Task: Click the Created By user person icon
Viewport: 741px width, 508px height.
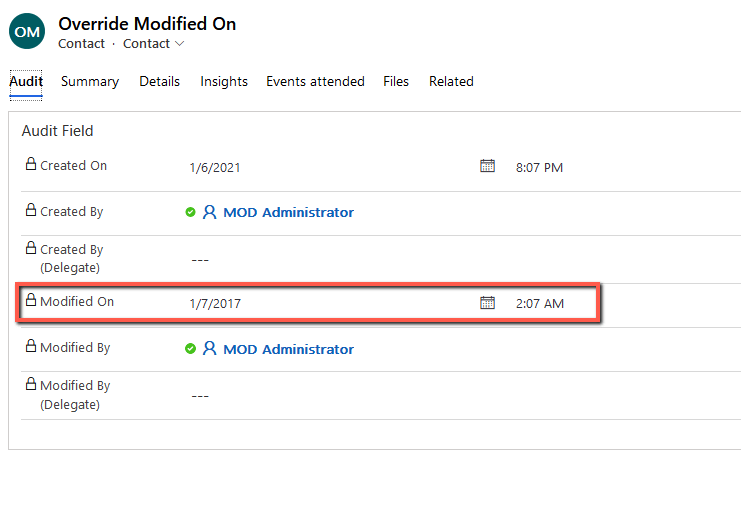Action: 209,212
